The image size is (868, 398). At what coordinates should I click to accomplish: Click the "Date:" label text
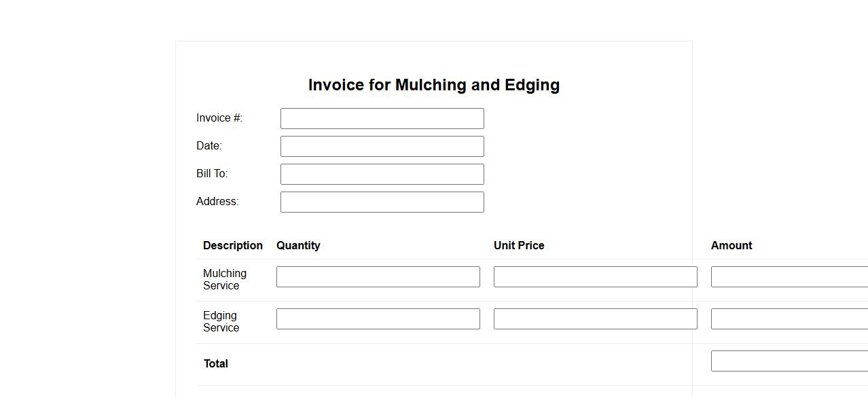[x=209, y=146]
